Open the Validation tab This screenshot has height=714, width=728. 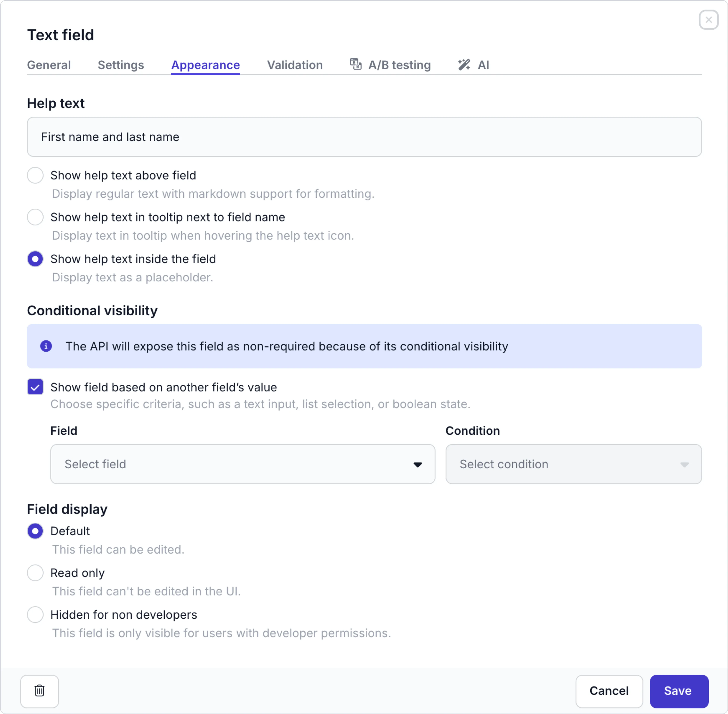click(x=295, y=65)
